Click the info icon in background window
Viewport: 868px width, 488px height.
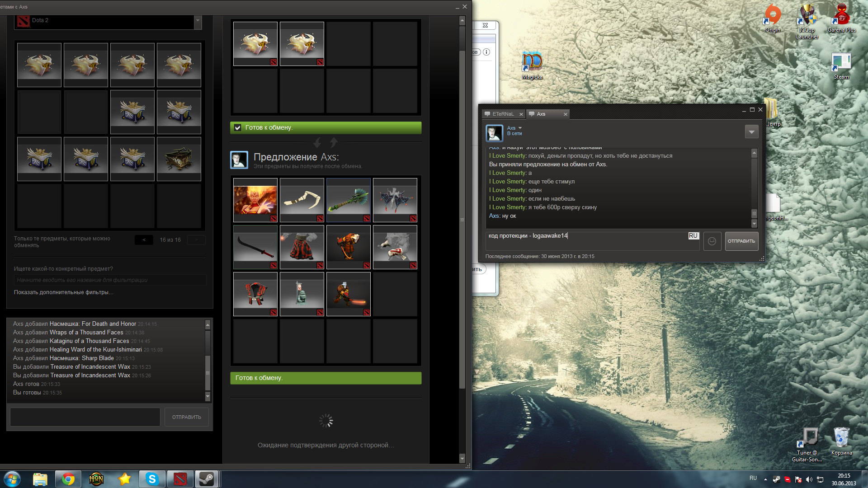coord(486,52)
